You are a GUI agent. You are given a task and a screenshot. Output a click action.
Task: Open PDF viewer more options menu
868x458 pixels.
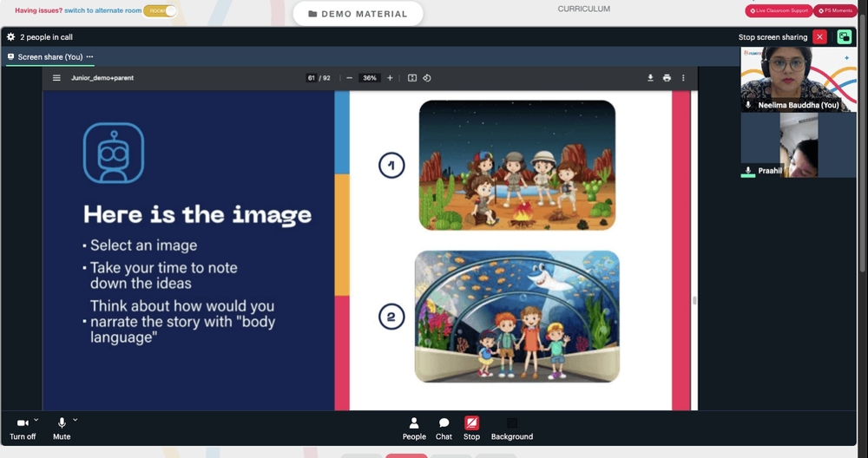[x=683, y=78]
